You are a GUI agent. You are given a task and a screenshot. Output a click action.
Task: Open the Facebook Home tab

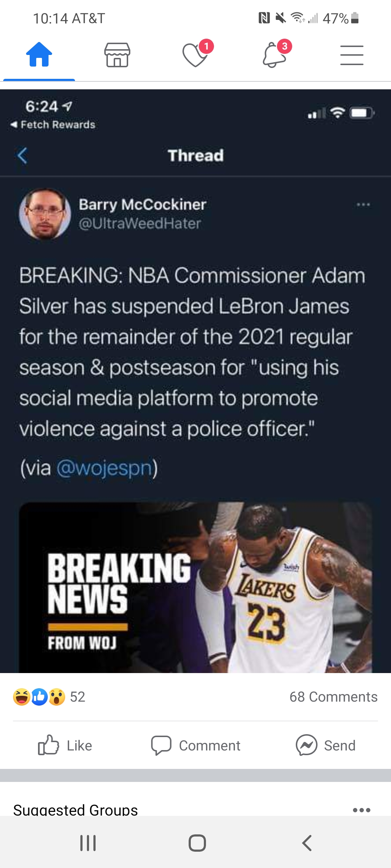(x=39, y=55)
